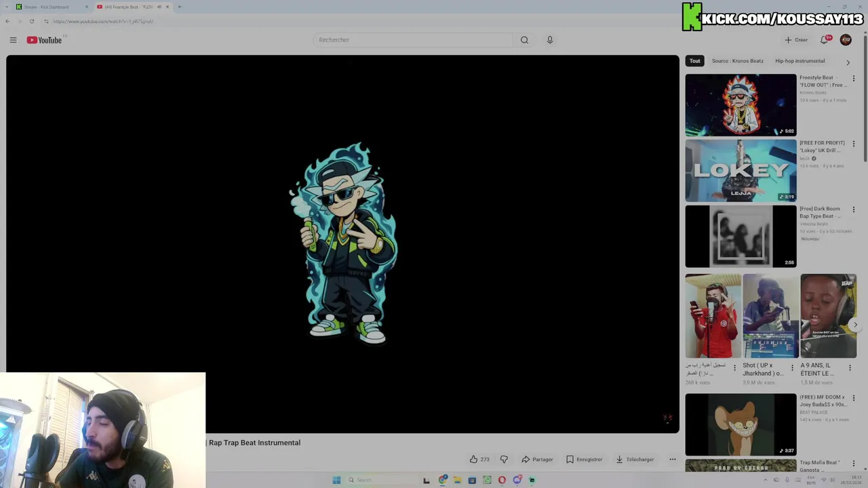Open options for "Lokey" UK Drill video
The width and height of the screenshot is (868, 488).
854,144
